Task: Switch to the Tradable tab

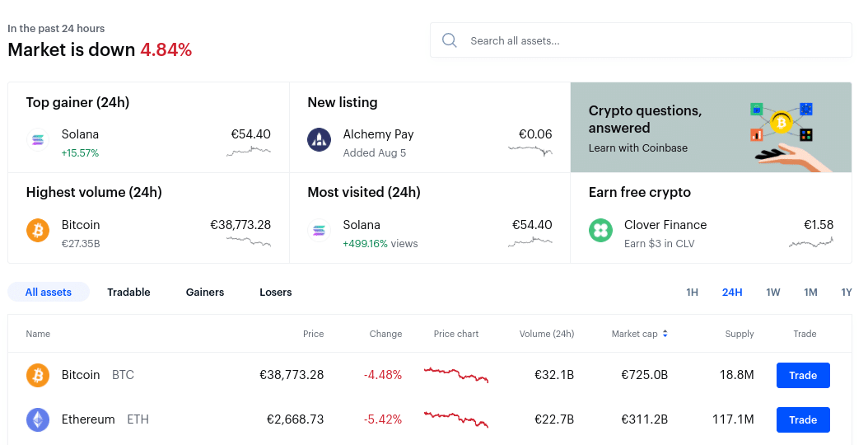Action: [129, 292]
